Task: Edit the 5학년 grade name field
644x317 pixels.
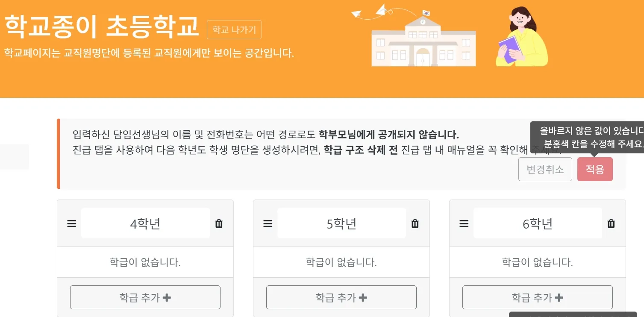Action: [x=341, y=223]
